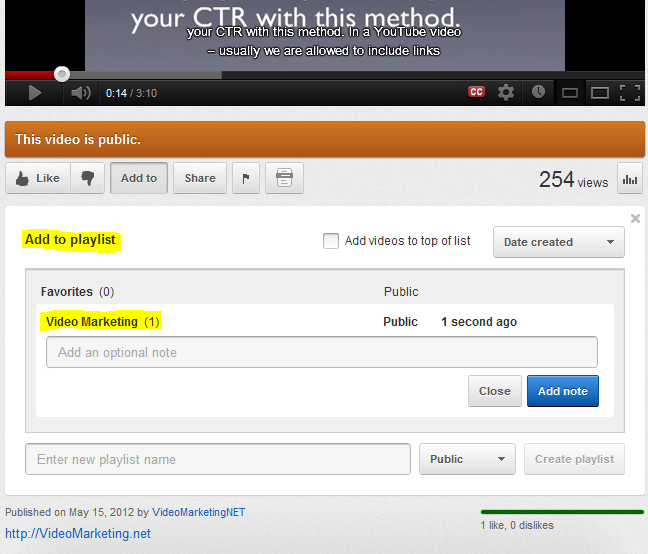Image resolution: width=648 pixels, height=554 pixels.
Task: Click the video progress bar scrubber
Action: pyautogui.click(x=62, y=73)
